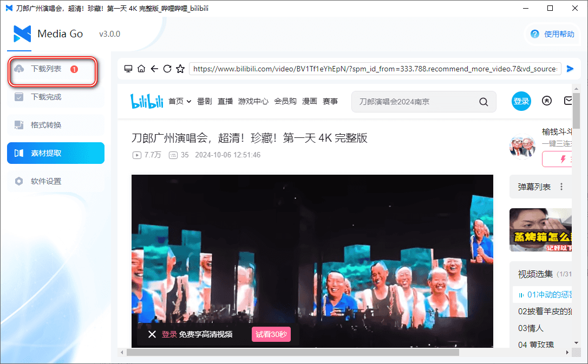Click the 试看30秒 button

click(x=271, y=334)
